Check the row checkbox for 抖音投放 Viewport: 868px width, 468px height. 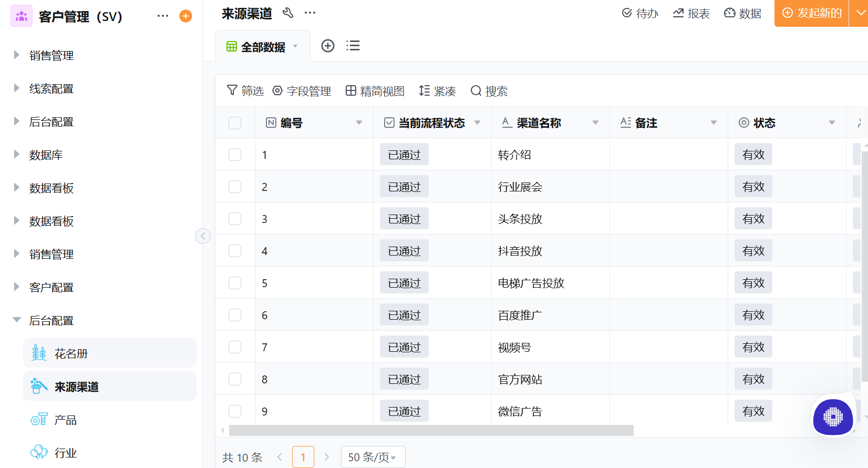point(235,251)
